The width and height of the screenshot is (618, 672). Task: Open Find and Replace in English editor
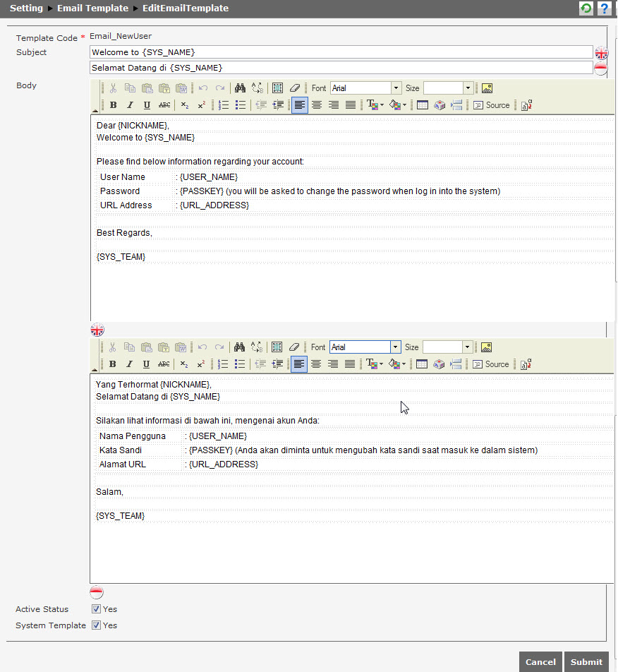point(240,88)
